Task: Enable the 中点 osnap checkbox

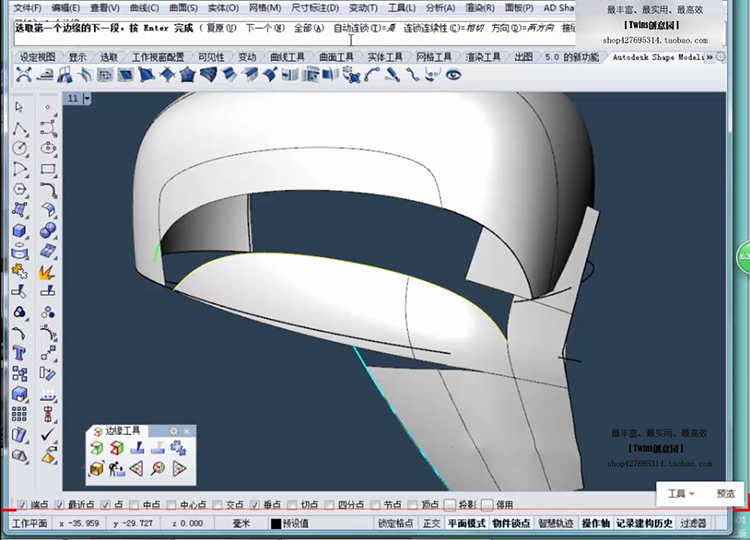Action: [136, 505]
